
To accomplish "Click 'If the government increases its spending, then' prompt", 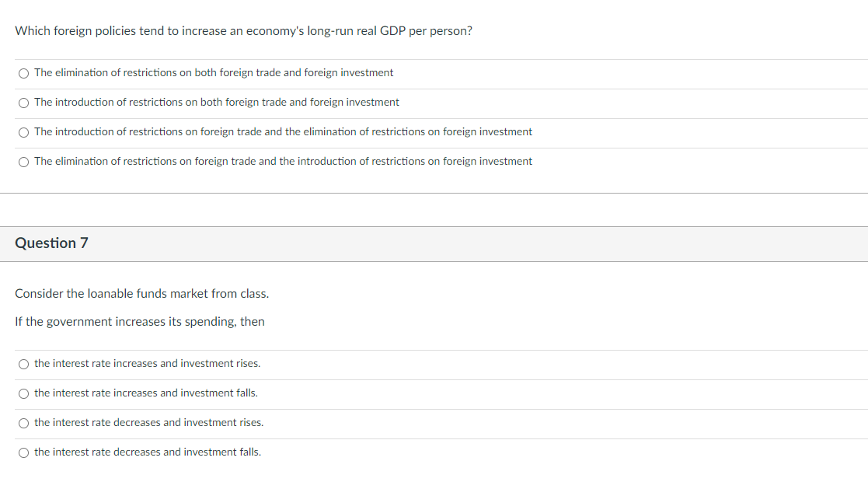I will pos(140,322).
